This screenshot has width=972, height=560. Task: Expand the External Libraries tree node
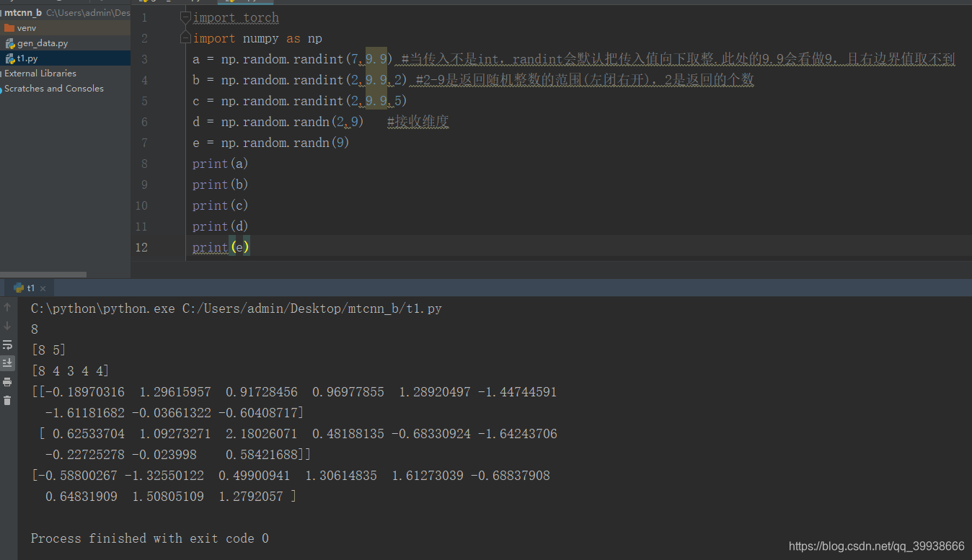click(x=40, y=73)
